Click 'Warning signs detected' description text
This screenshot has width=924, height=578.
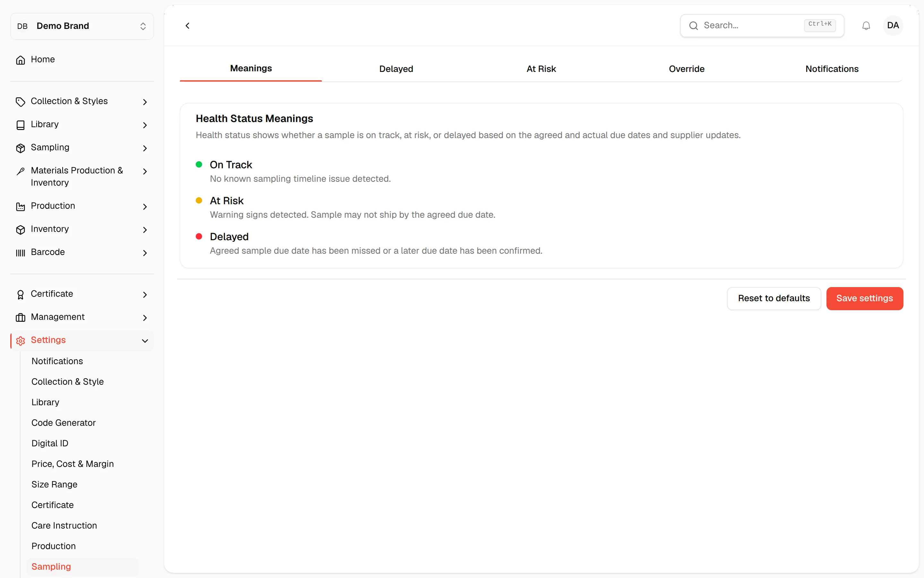[x=353, y=215]
